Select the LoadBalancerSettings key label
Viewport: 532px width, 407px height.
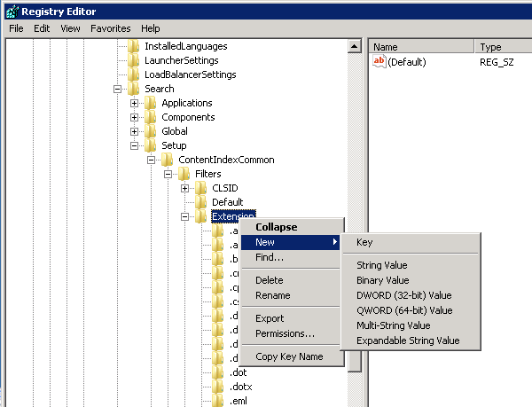191,74
